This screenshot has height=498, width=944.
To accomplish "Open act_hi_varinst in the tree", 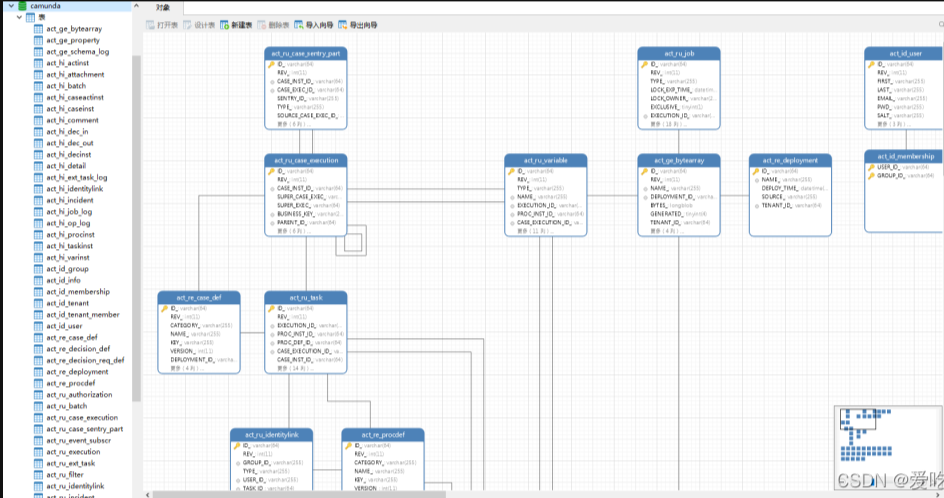I will coord(68,258).
